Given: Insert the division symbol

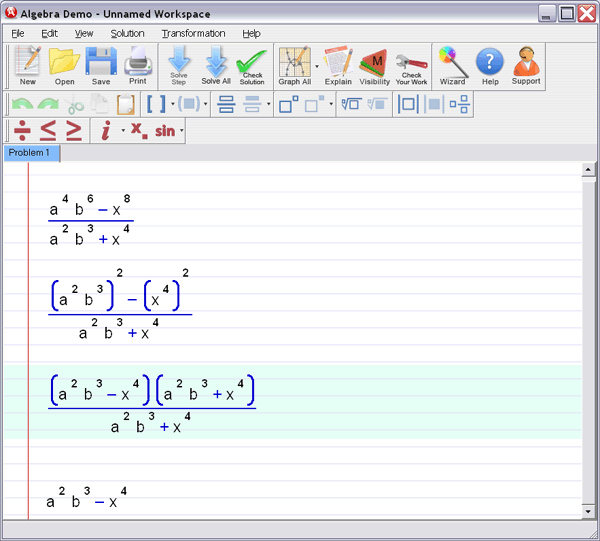Looking at the screenshot, I should click(22, 131).
